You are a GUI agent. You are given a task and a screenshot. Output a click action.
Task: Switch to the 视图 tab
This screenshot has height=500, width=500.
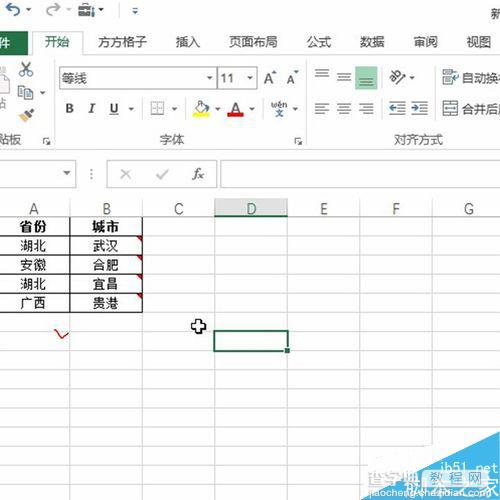[x=479, y=42]
